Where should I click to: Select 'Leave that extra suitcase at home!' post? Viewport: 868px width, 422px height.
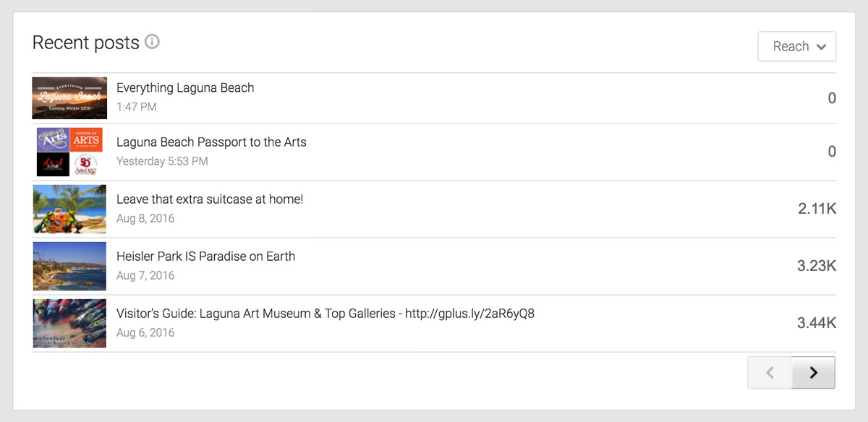210,199
